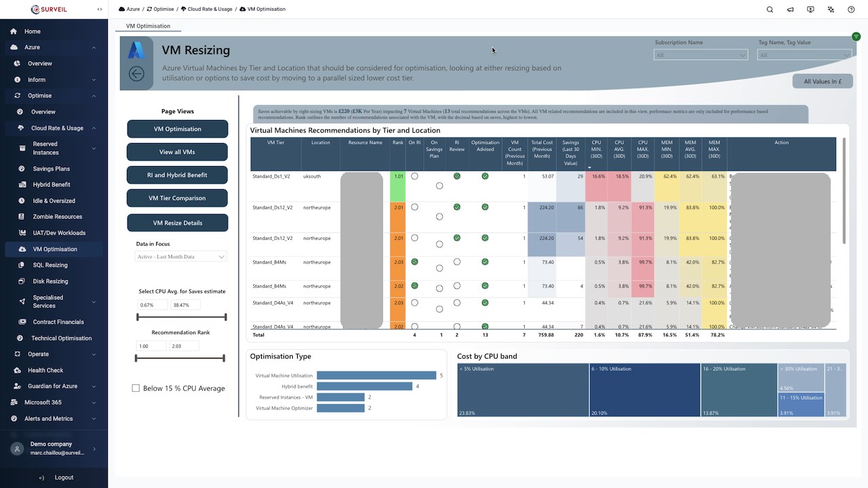868x488 pixels.
Task: Select the VM Optimisation tab
Action: 148,26
